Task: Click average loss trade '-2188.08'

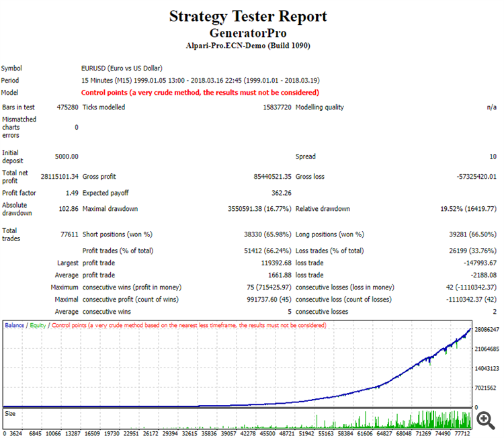Action: tap(484, 275)
